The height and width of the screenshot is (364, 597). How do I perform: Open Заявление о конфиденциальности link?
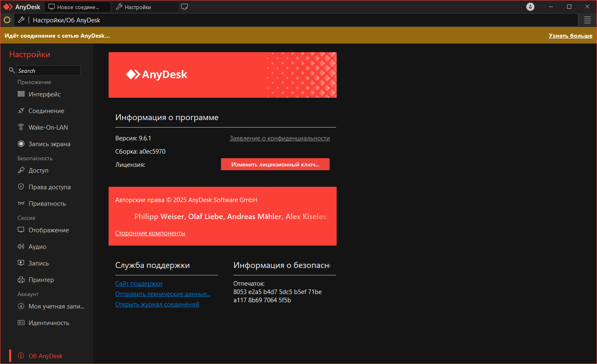tap(280, 138)
